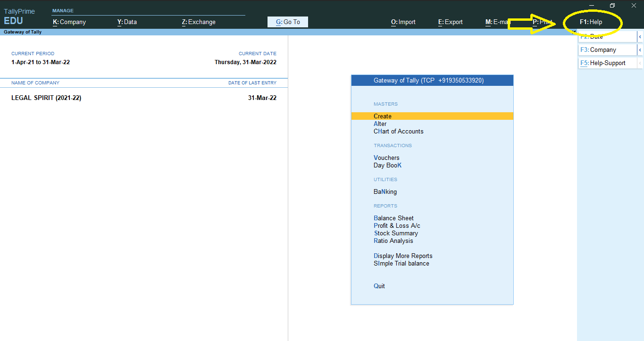
Task: Expand the chevron beside F2: Date
Action: coord(640,37)
